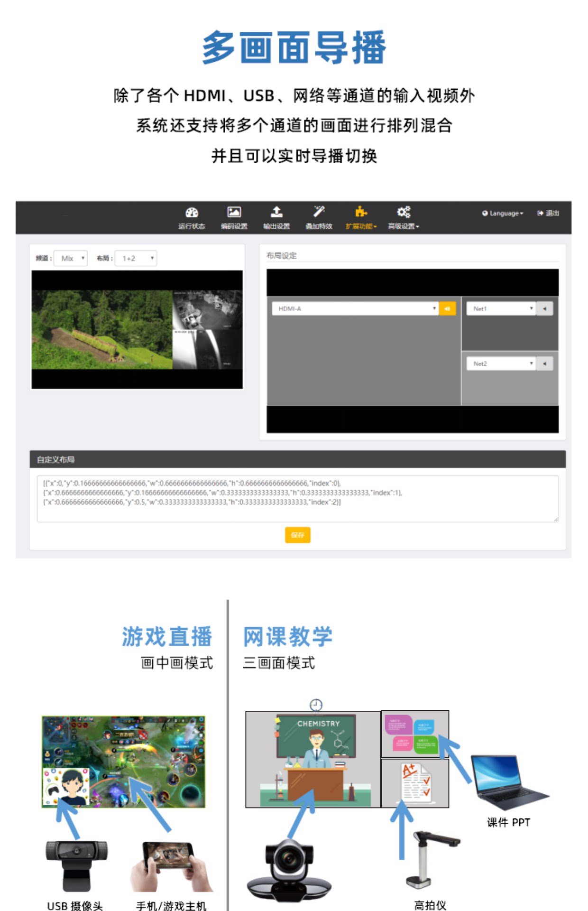Click the 退出 logout icon
Image resolution: width=588 pixels, height=911 pixels.
(x=540, y=213)
